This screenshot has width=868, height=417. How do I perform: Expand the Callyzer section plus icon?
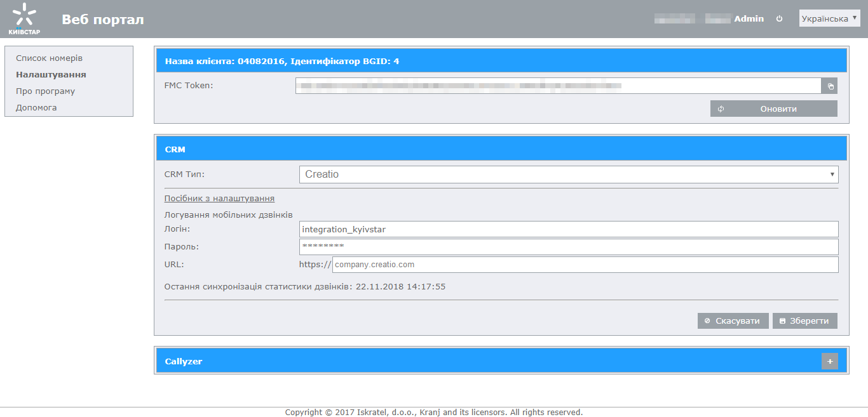pyautogui.click(x=829, y=361)
